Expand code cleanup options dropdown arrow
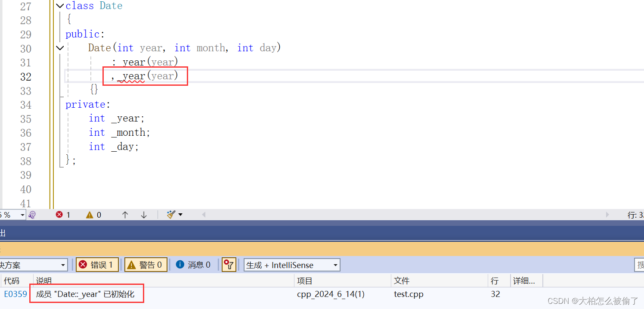 coord(180,215)
